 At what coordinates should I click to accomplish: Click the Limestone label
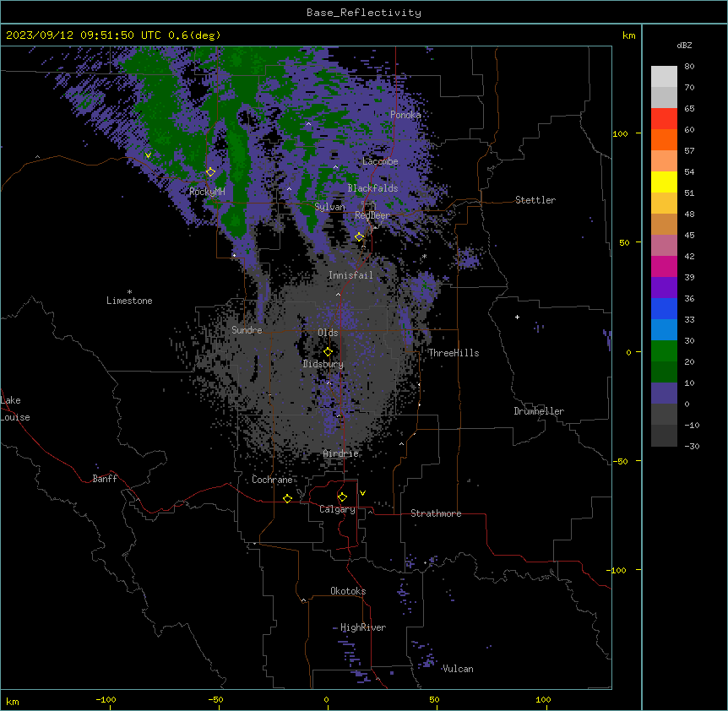[x=129, y=301]
